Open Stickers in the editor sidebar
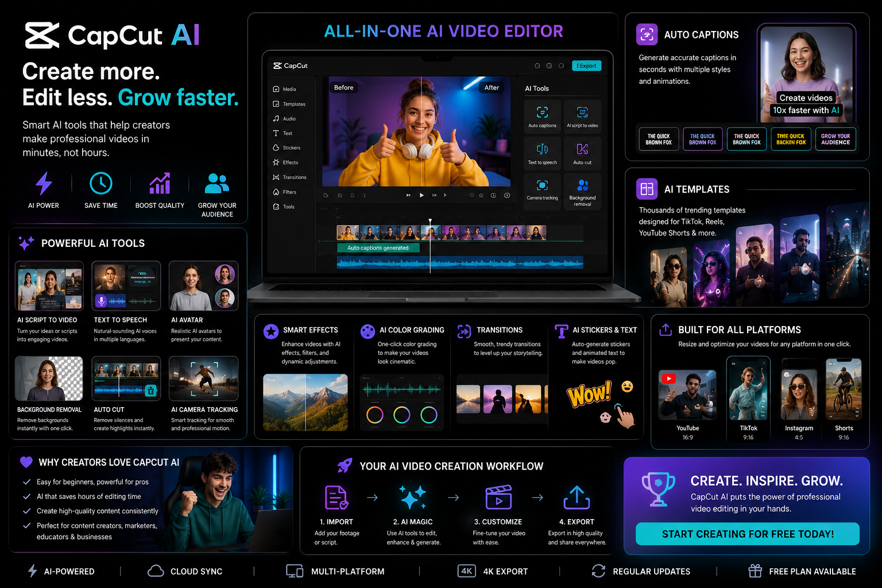 coord(287,148)
